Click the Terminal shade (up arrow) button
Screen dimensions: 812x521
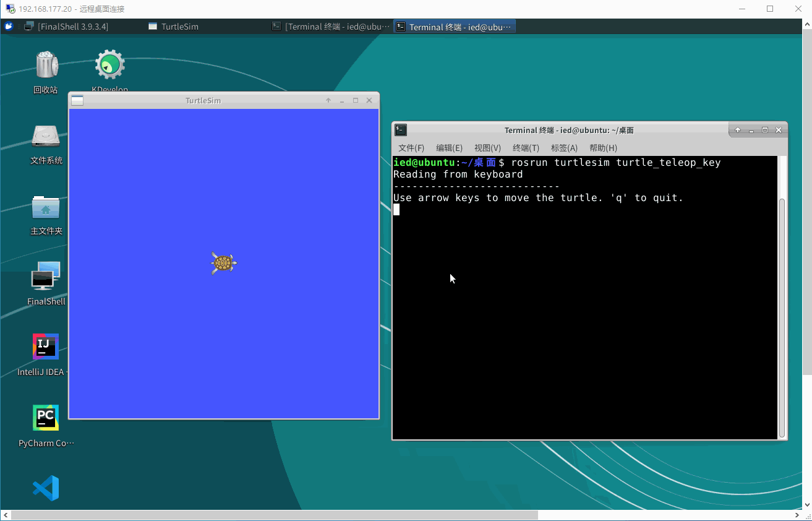[x=738, y=130]
